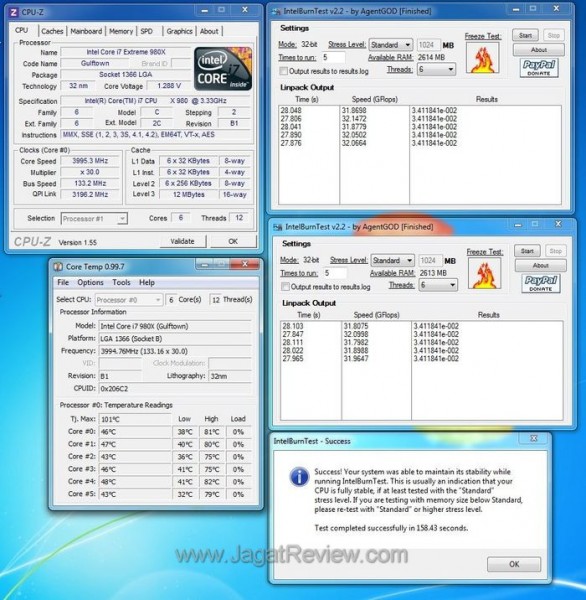Open CPU-Z Processor selection dropdown
586x600 pixels.
[x=94, y=219]
